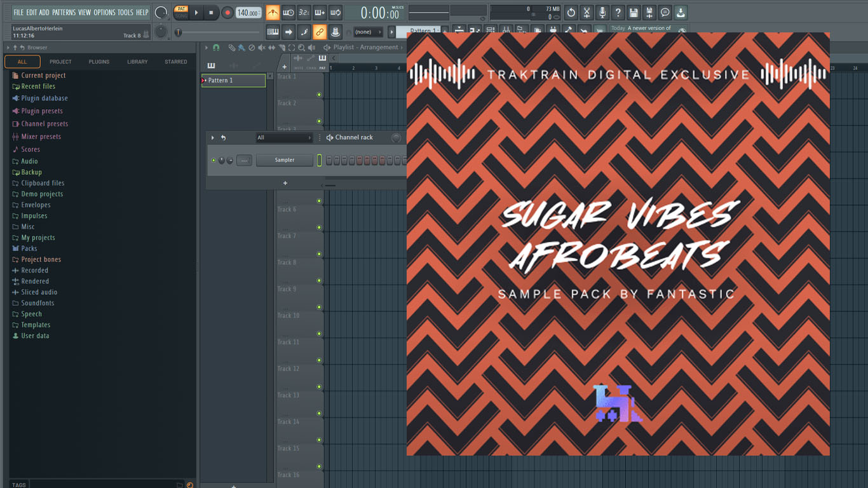The width and height of the screenshot is (868, 488).
Task: Click the one-click audio recording microphone
Action: (602, 13)
